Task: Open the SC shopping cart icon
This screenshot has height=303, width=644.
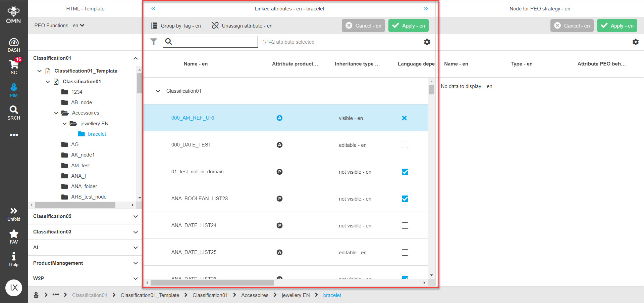Action: click(14, 67)
